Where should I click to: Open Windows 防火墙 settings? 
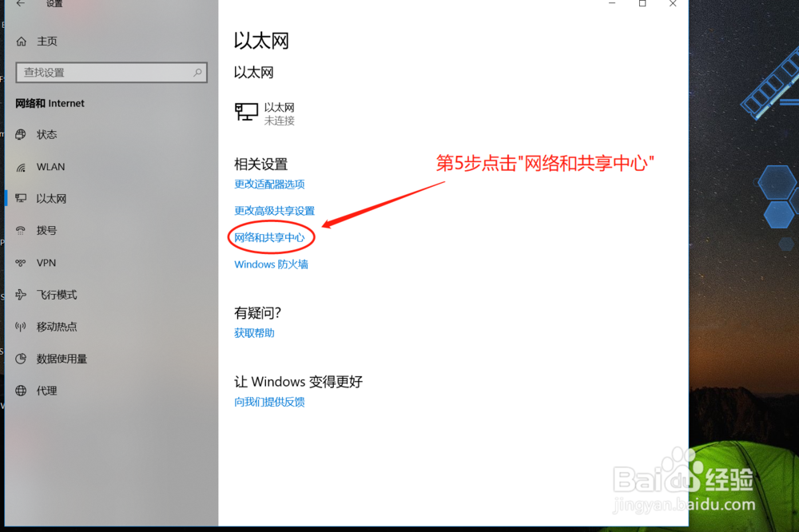271,264
